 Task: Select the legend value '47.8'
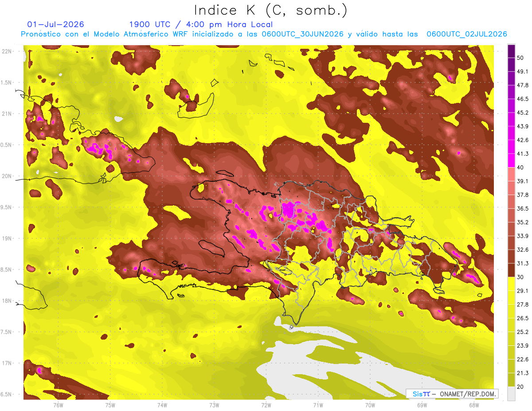tap(523, 85)
